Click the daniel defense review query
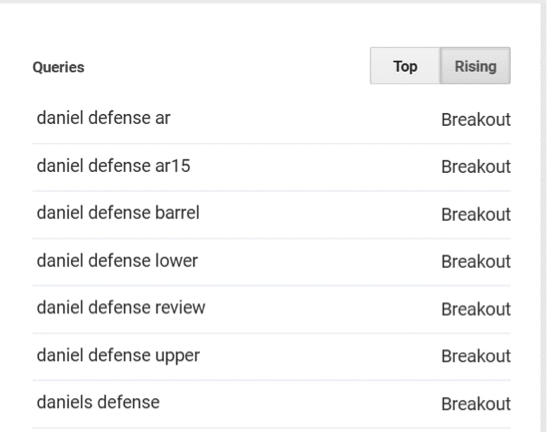 pyautogui.click(x=121, y=308)
